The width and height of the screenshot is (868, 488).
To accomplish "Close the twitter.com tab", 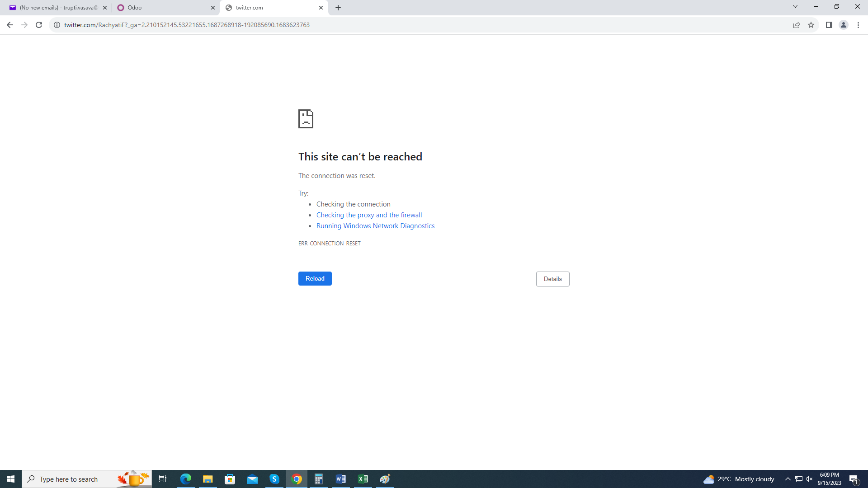I will [321, 8].
